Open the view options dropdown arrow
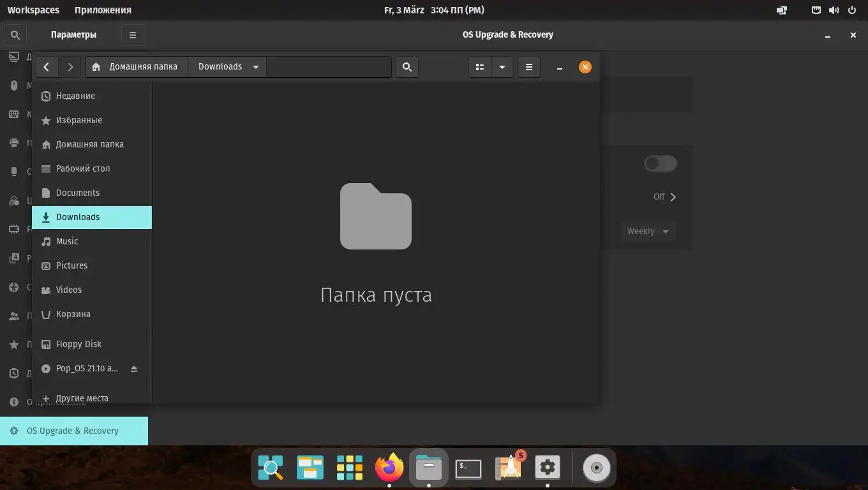868x490 pixels. click(502, 67)
